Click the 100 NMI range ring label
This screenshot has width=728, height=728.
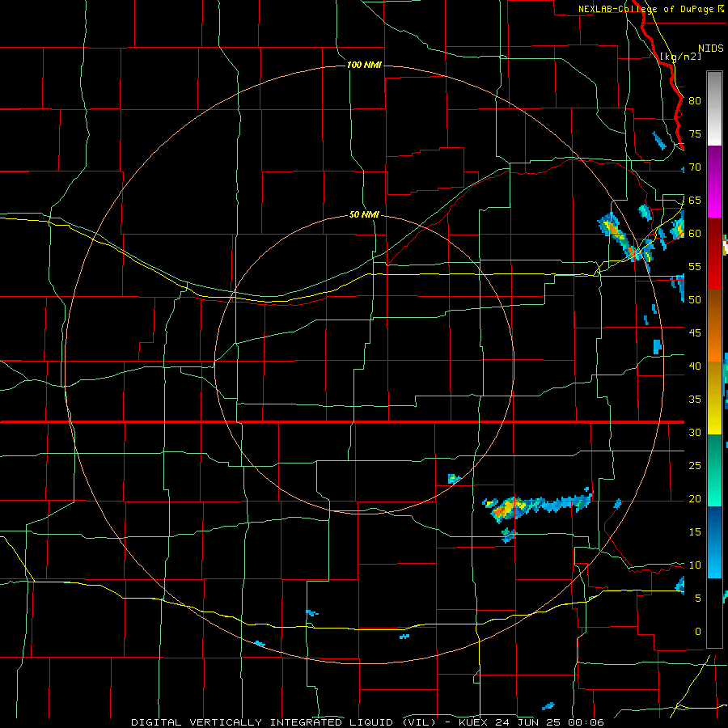(x=364, y=65)
